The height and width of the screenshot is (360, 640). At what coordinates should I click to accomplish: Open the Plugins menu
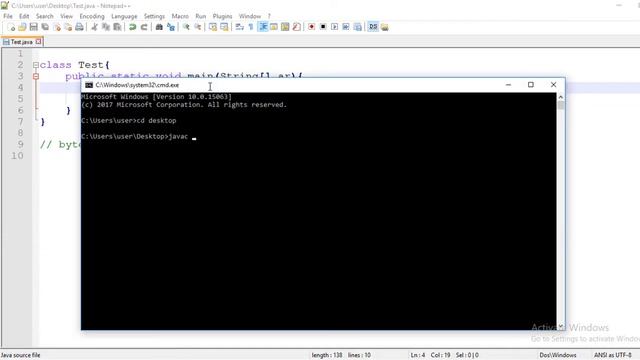pyautogui.click(x=222, y=16)
